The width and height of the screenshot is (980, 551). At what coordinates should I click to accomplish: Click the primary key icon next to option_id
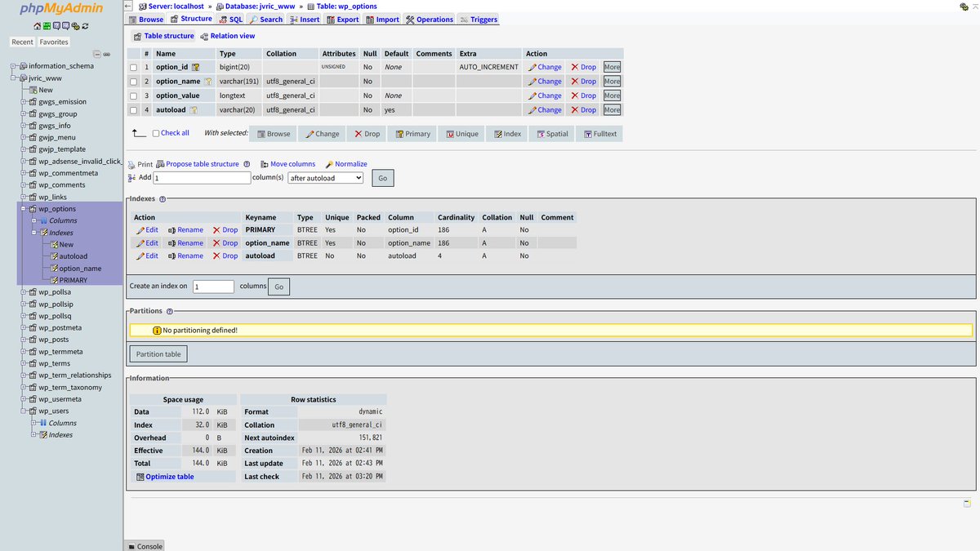(x=196, y=67)
